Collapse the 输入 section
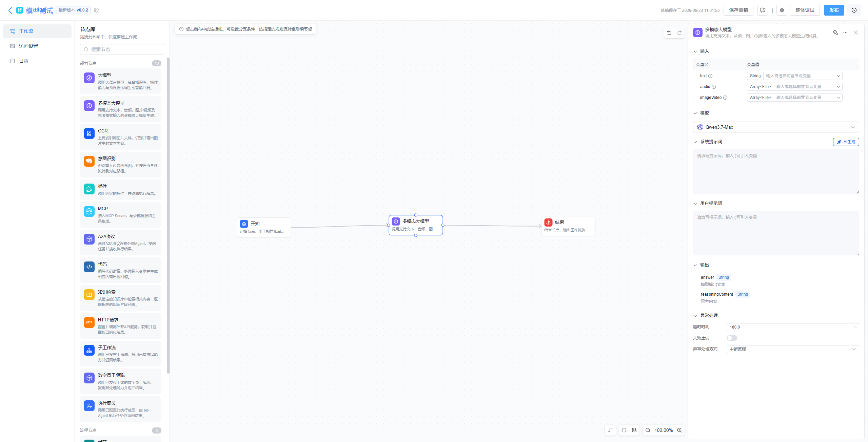The height and width of the screenshot is (442, 868). click(x=695, y=51)
